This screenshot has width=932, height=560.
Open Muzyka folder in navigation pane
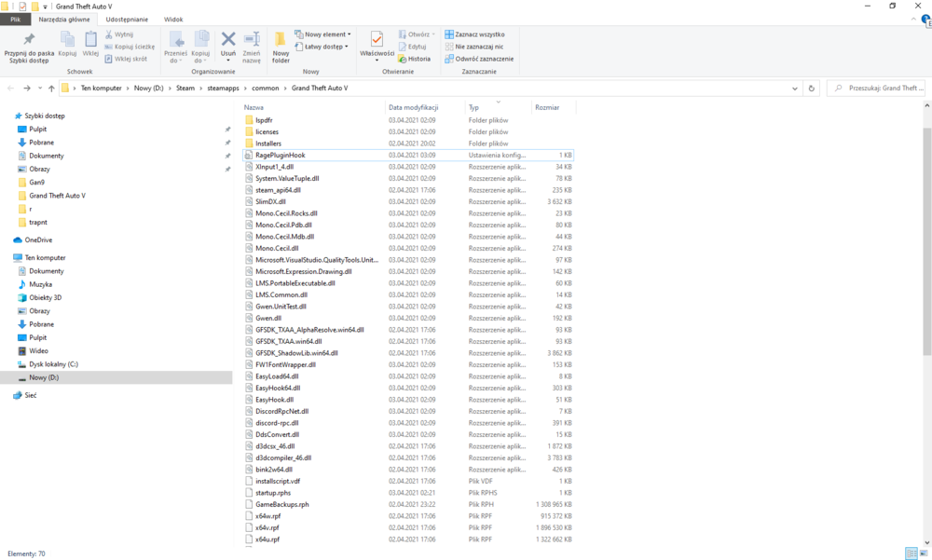[40, 284]
